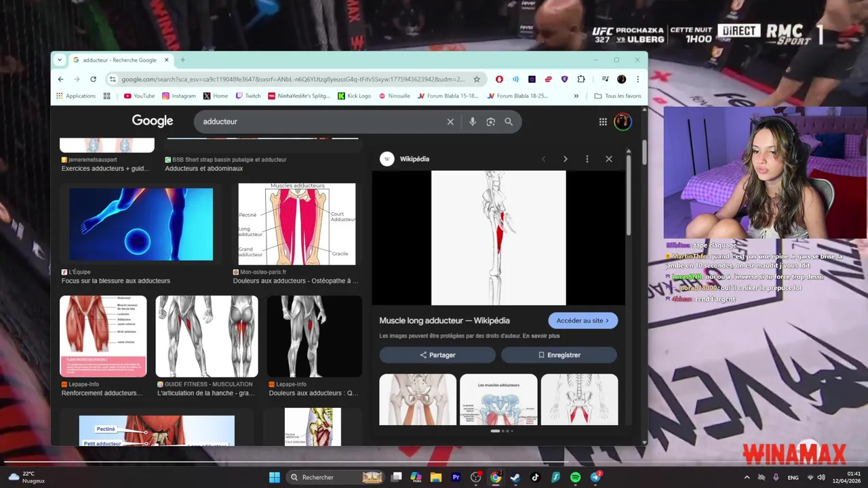Open L'Équipe adductor injury image
The width and height of the screenshot is (868, 488).
[141, 224]
